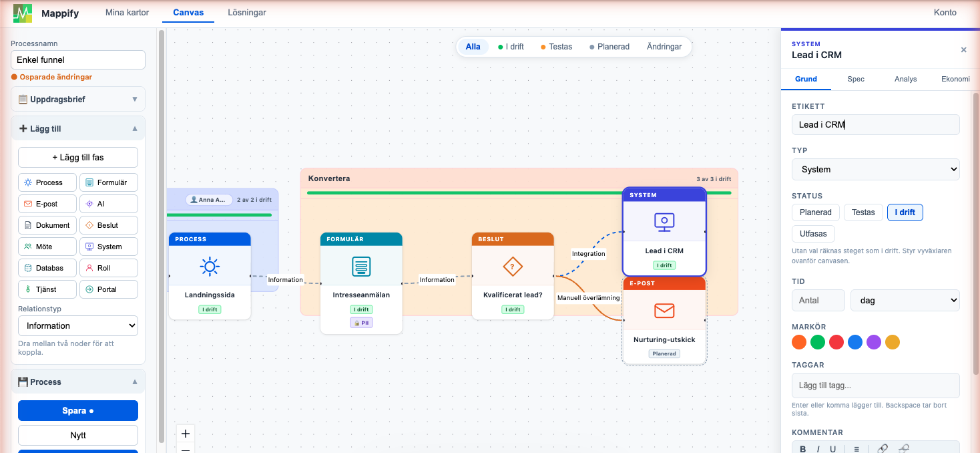Click the Tid Antal input field
980x453 pixels.
coord(818,301)
